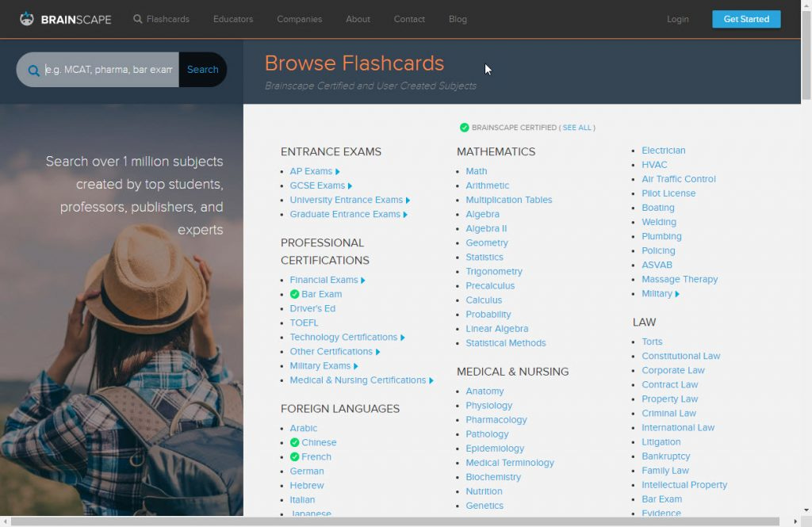Click the Get Started button
The width and height of the screenshot is (812, 527).
pos(746,19)
